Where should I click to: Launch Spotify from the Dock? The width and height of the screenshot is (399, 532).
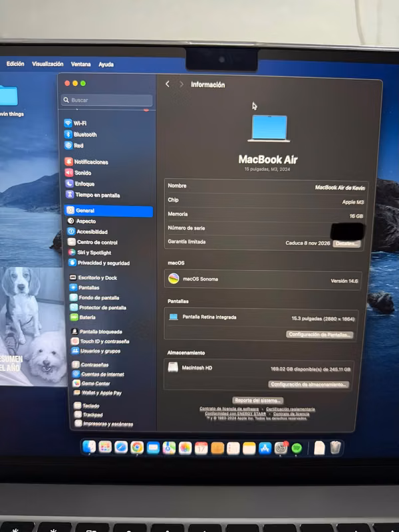click(x=297, y=448)
